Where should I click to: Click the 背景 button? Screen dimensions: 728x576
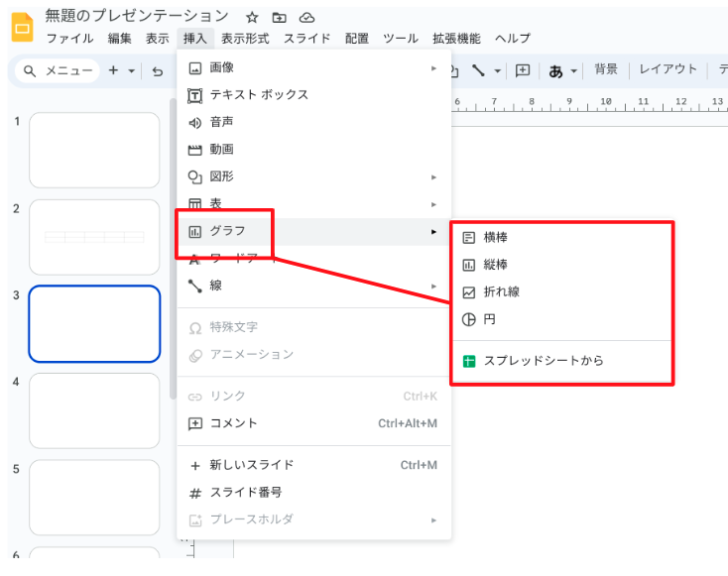tap(606, 69)
